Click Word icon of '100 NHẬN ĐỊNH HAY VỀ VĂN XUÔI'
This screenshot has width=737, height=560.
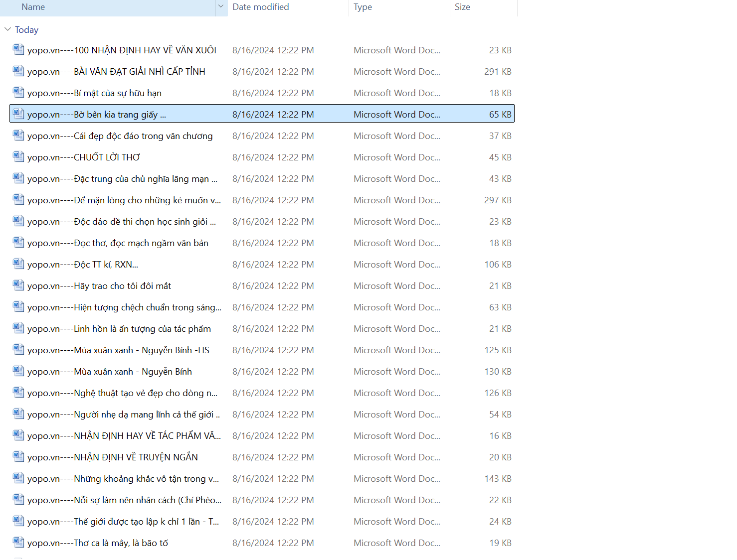point(18,49)
